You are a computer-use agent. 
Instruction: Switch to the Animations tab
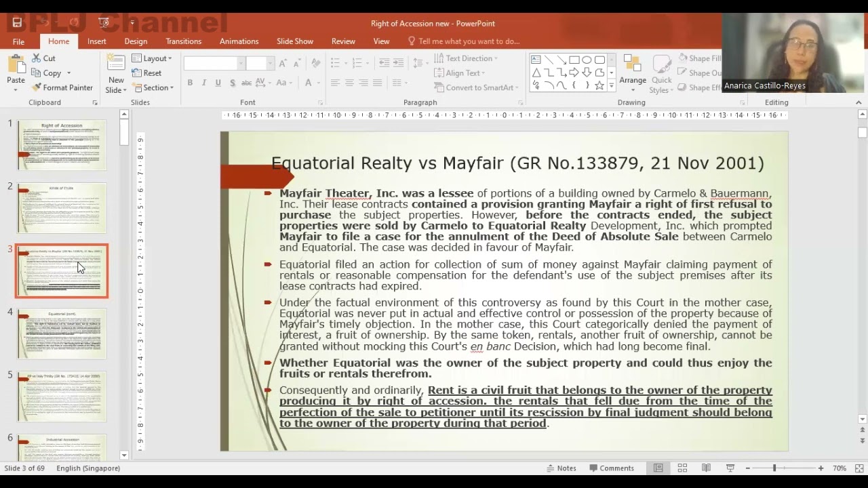click(x=239, y=41)
